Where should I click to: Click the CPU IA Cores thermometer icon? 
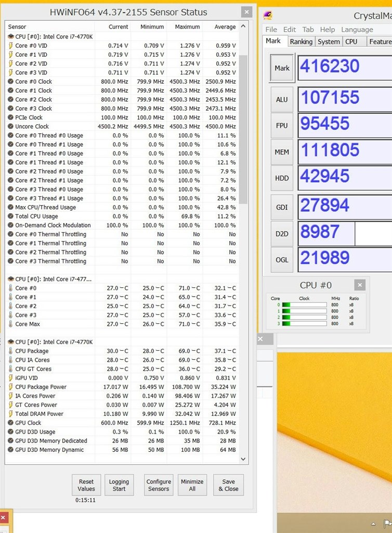coord(10,360)
